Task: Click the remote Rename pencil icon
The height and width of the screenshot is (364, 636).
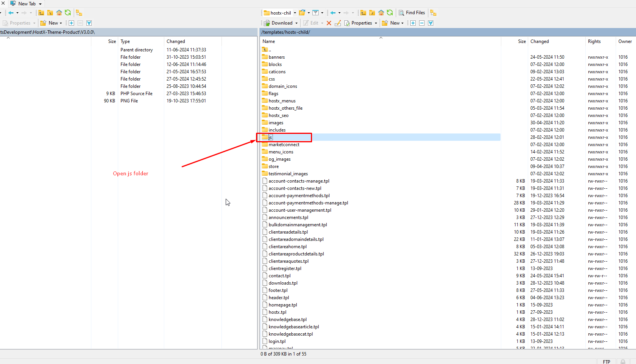Action: pos(338,23)
